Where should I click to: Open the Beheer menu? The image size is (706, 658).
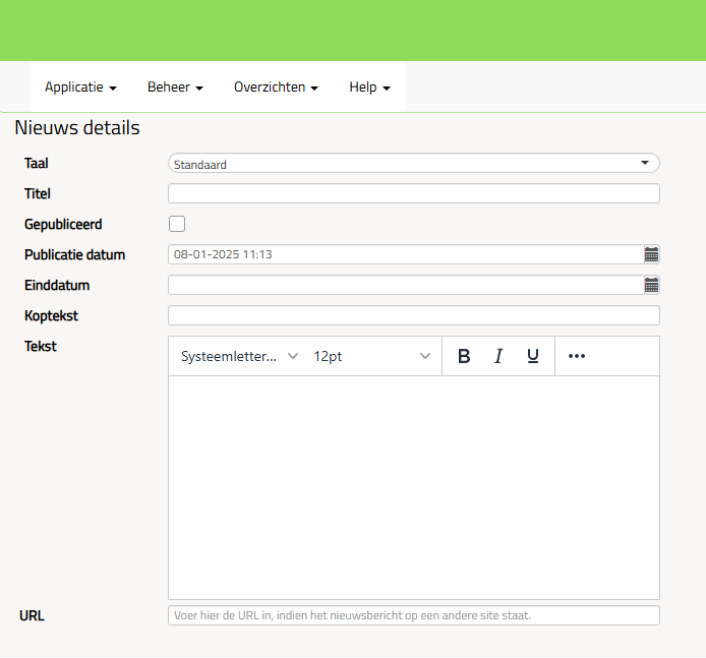[175, 87]
